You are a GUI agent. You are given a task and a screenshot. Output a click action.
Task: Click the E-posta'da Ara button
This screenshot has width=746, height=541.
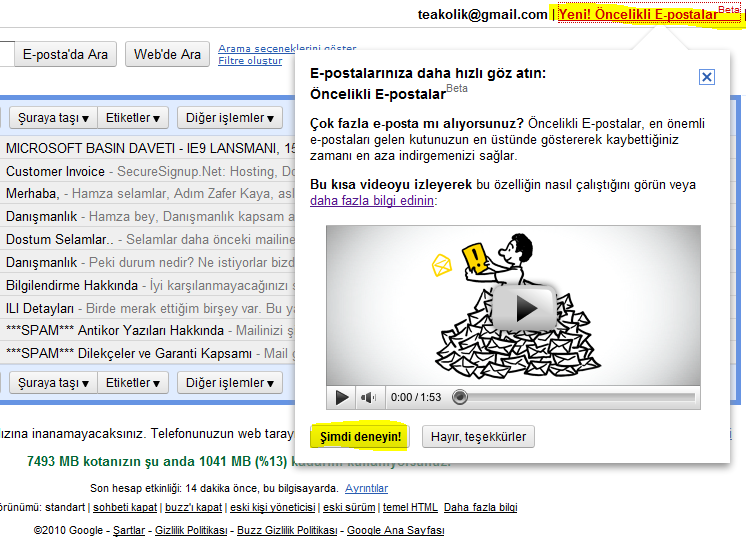coord(65,54)
